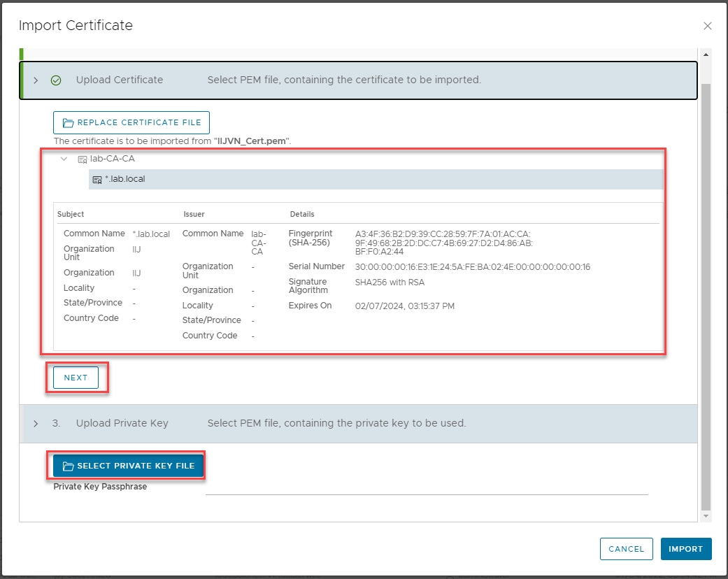Click the green checkmark on Upload Certificate
Image resolution: width=728 pixels, height=579 pixels.
[x=57, y=80]
